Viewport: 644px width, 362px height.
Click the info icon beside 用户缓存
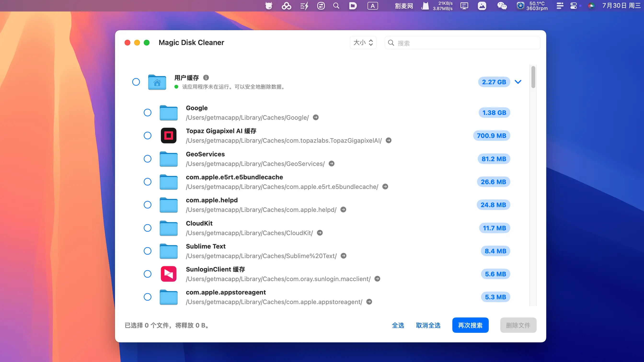click(206, 78)
